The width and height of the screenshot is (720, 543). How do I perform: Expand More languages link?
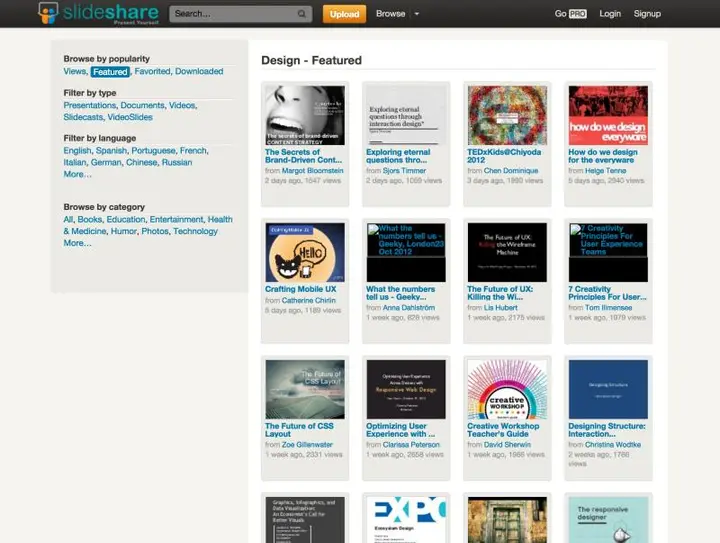click(77, 174)
